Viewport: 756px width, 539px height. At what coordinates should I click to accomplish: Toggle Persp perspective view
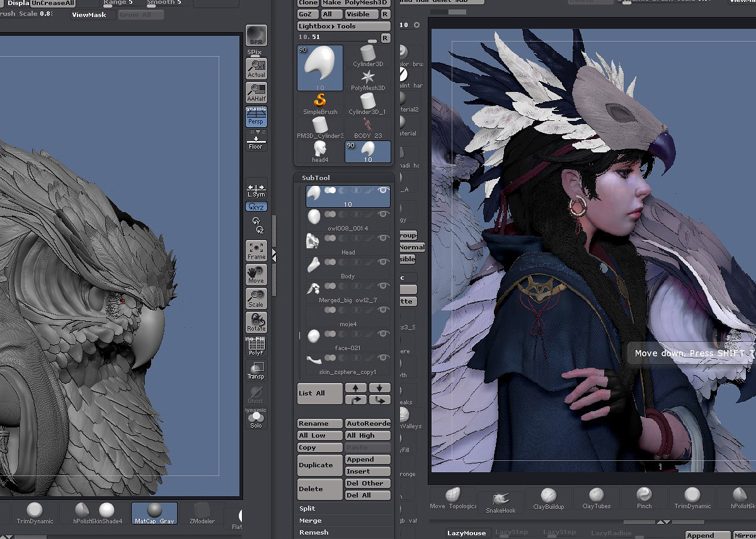(x=256, y=116)
